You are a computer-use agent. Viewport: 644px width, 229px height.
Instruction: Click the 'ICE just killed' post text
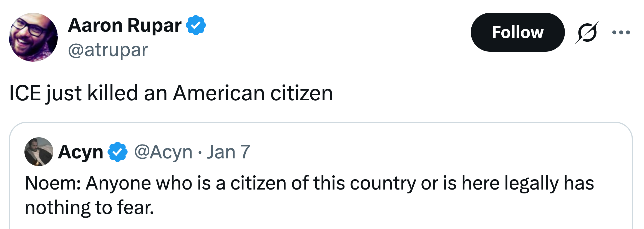click(171, 93)
